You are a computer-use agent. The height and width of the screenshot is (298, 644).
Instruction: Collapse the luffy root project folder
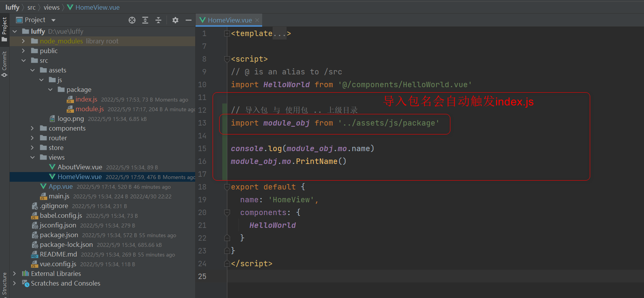click(15, 31)
